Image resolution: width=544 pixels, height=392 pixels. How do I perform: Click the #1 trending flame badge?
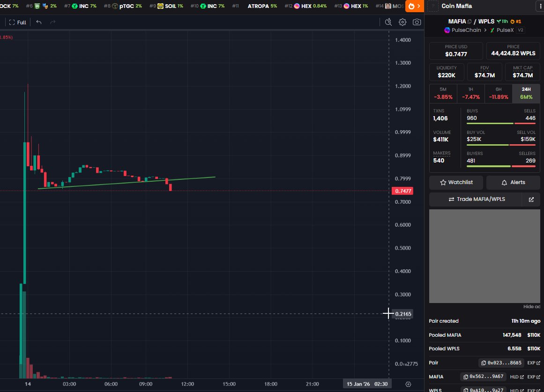tap(515, 22)
